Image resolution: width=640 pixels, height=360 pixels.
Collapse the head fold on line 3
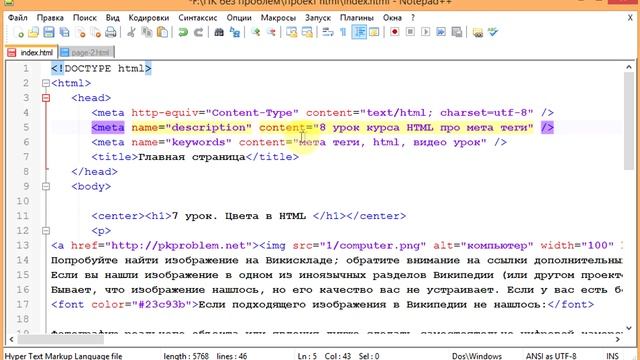[x=46, y=98]
